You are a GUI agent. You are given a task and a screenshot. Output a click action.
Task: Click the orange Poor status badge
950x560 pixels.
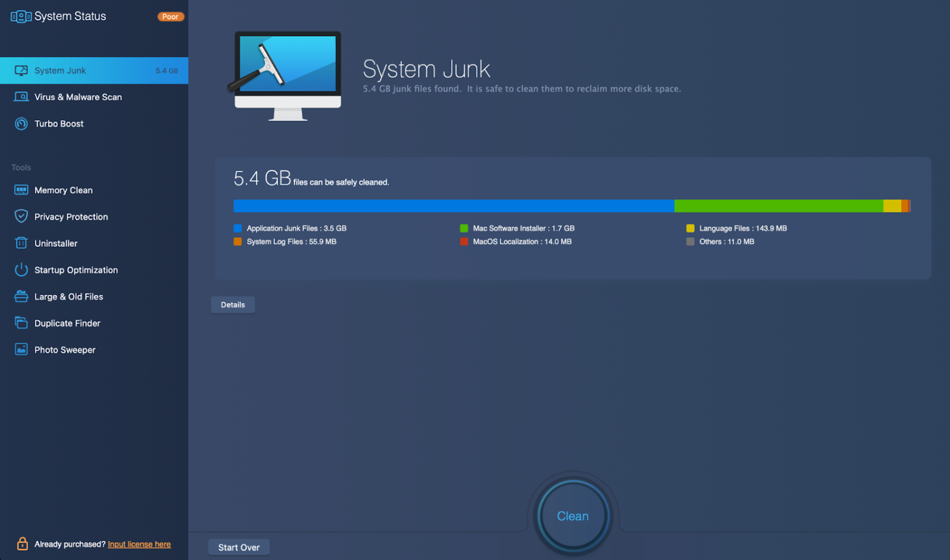pos(170,16)
